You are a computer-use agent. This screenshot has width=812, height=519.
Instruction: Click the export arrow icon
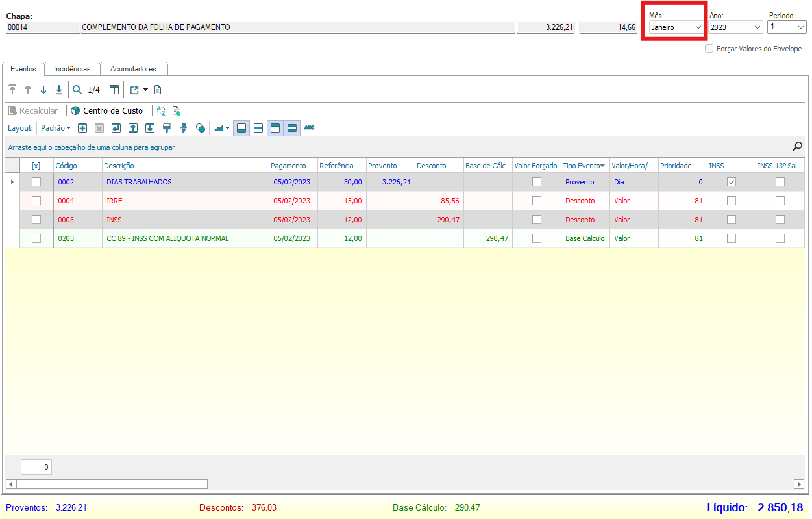tap(135, 90)
